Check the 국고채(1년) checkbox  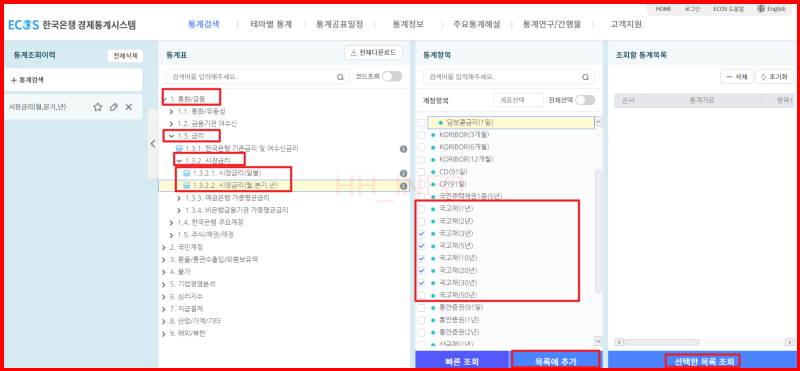[x=421, y=209]
